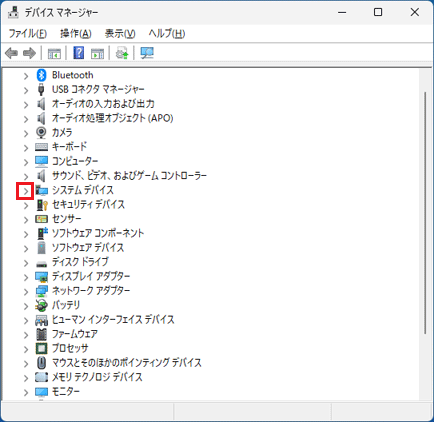Click the update driver toolbar icon

pos(122,53)
